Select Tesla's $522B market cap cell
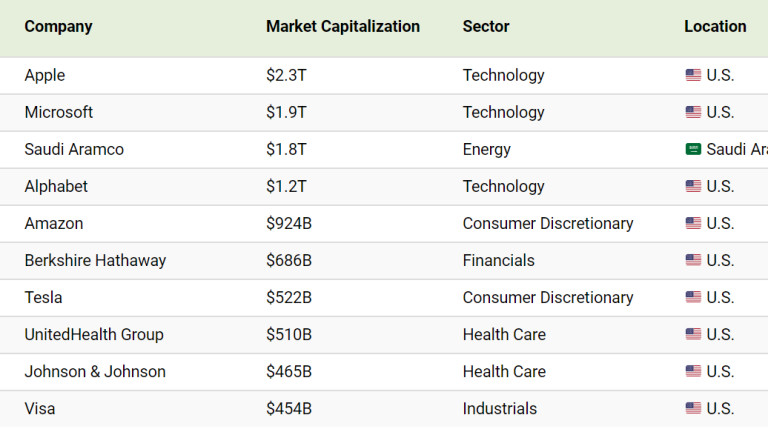The width and height of the screenshot is (768, 432). [289, 297]
